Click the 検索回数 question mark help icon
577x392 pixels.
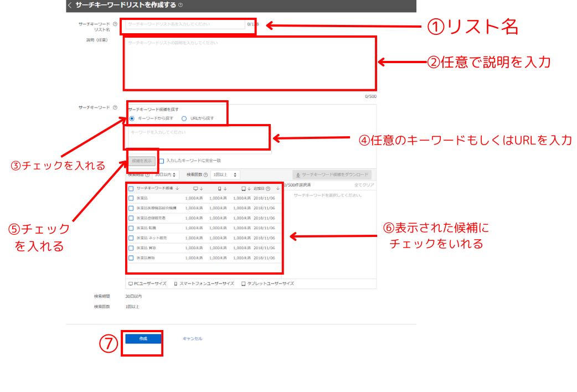point(204,174)
